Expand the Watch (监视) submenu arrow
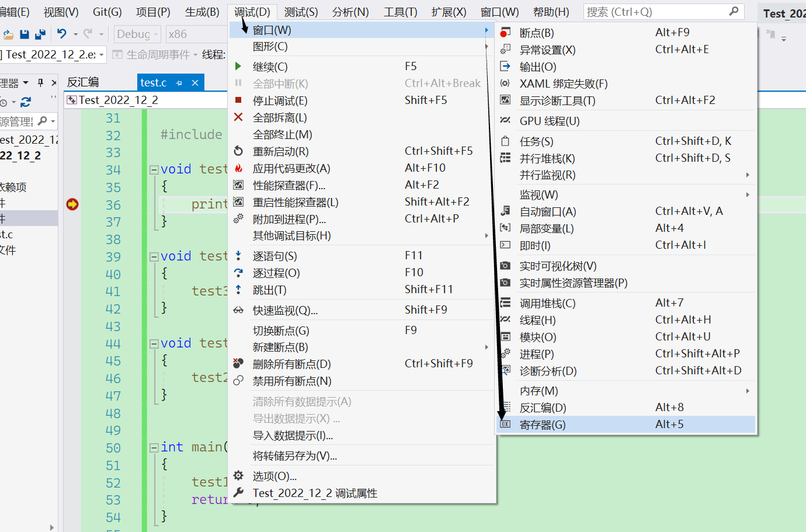806x532 pixels. coord(748,194)
